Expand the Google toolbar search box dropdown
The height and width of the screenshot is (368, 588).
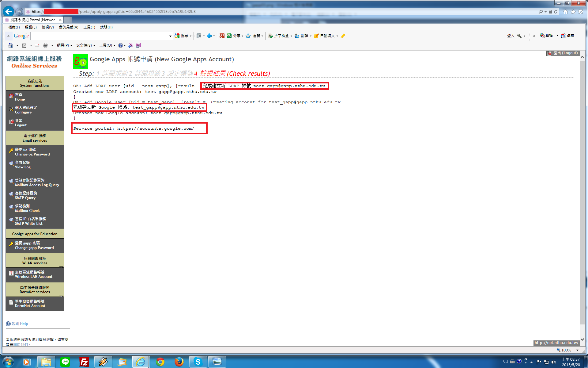click(170, 36)
